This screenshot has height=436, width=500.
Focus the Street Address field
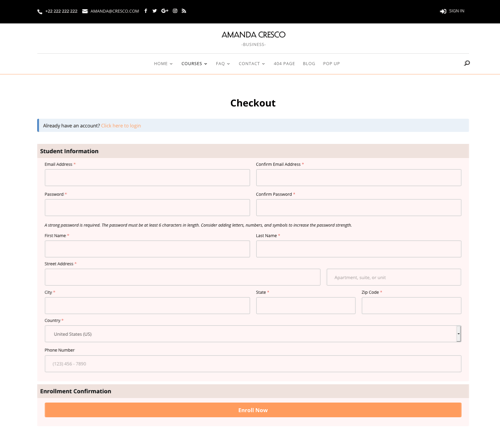tap(183, 277)
